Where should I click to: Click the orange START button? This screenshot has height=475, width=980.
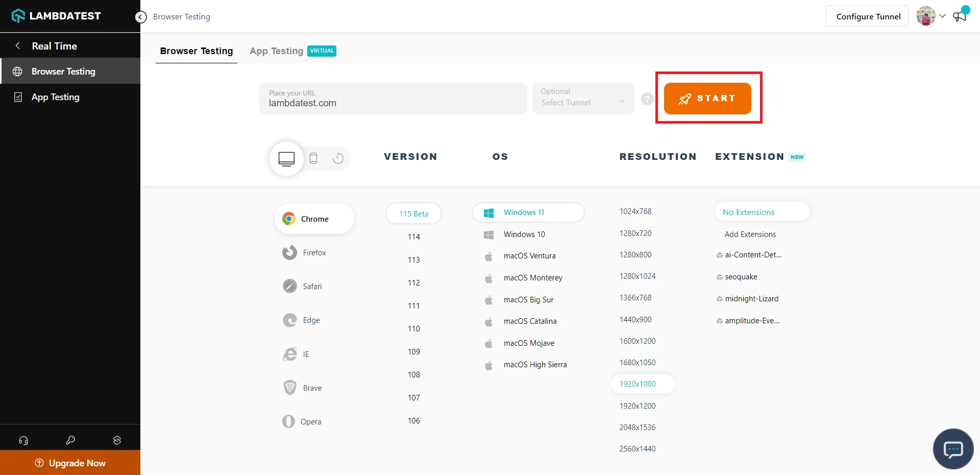(707, 98)
